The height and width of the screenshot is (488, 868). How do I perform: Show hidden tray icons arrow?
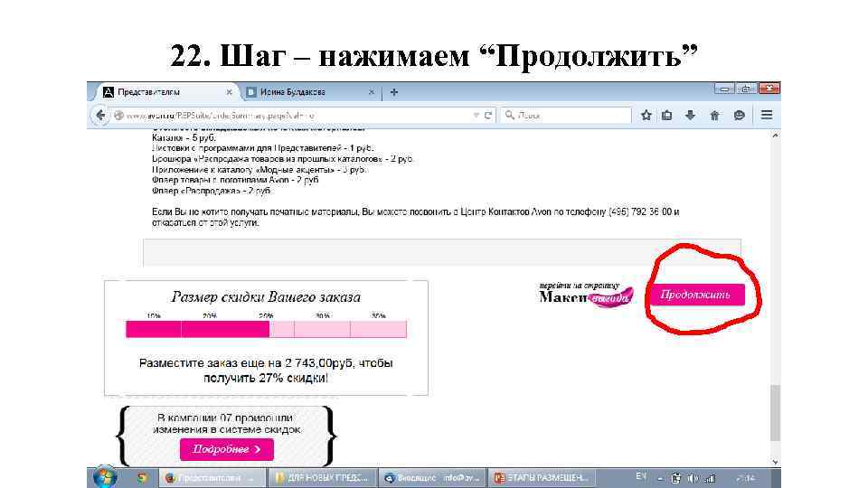click(660, 479)
